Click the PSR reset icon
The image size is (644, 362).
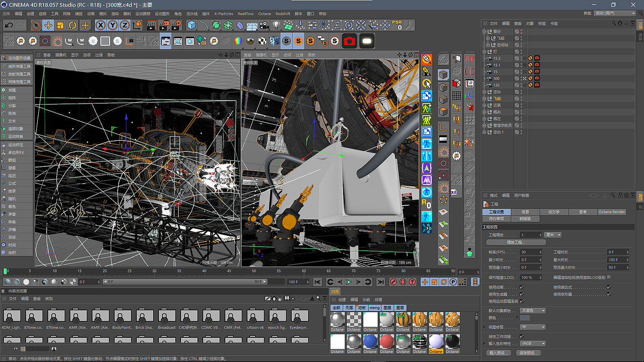coord(397,25)
